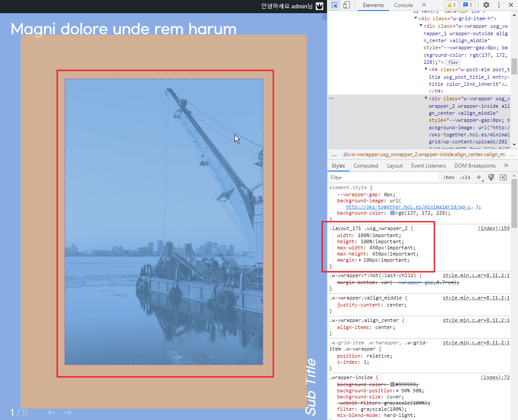Activate the inspect element picker tool
Viewport: 518px width, 420px height.
pos(334,5)
